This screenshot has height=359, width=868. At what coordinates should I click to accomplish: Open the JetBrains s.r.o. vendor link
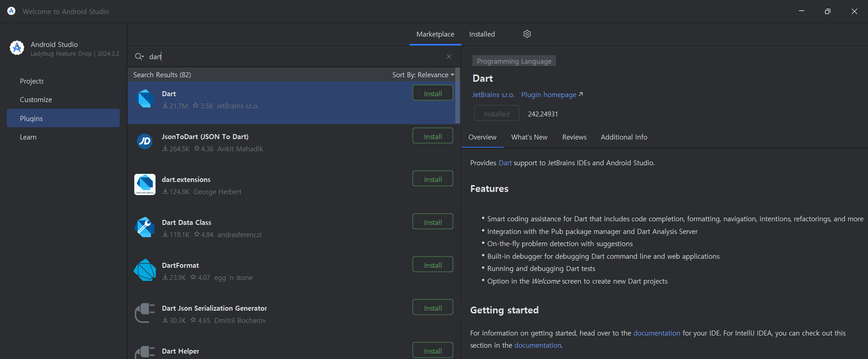coord(493,95)
